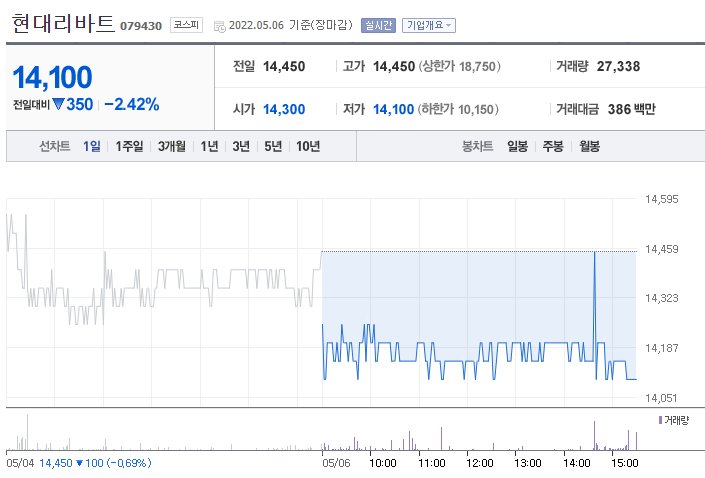This screenshot has height=478, width=705.
Task: Click the 13:00 time axis label
Action: click(x=528, y=463)
